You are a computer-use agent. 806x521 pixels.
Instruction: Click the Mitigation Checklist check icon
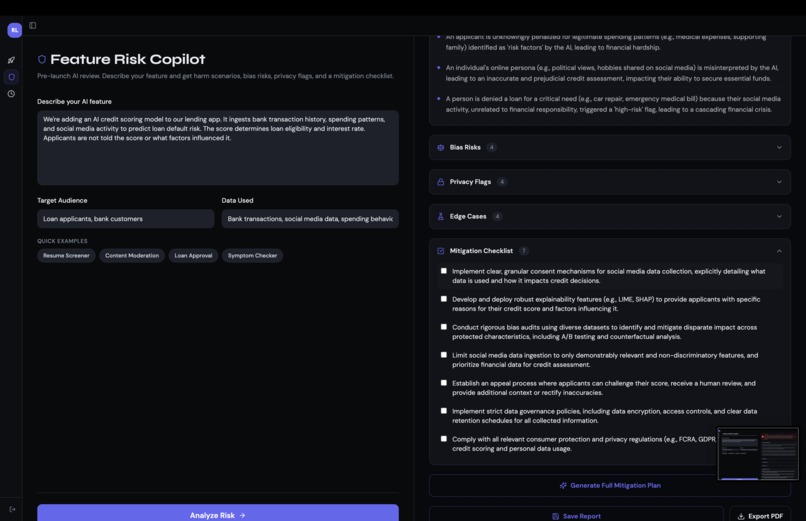click(x=441, y=251)
